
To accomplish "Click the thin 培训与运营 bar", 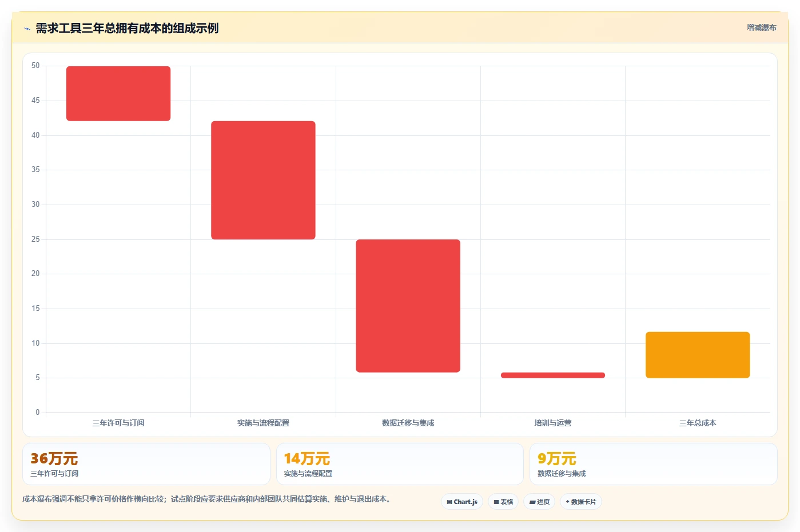I will pyautogui.click(x=553, y=375).
